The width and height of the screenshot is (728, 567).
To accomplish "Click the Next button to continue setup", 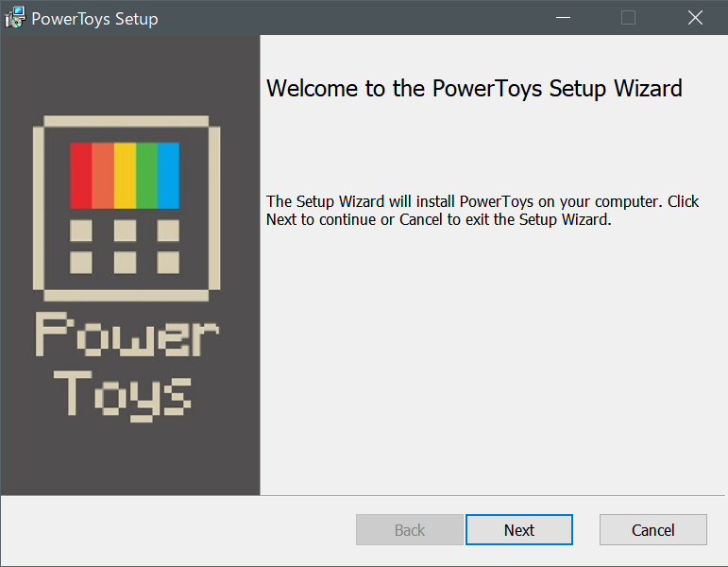I will [519, 530].
